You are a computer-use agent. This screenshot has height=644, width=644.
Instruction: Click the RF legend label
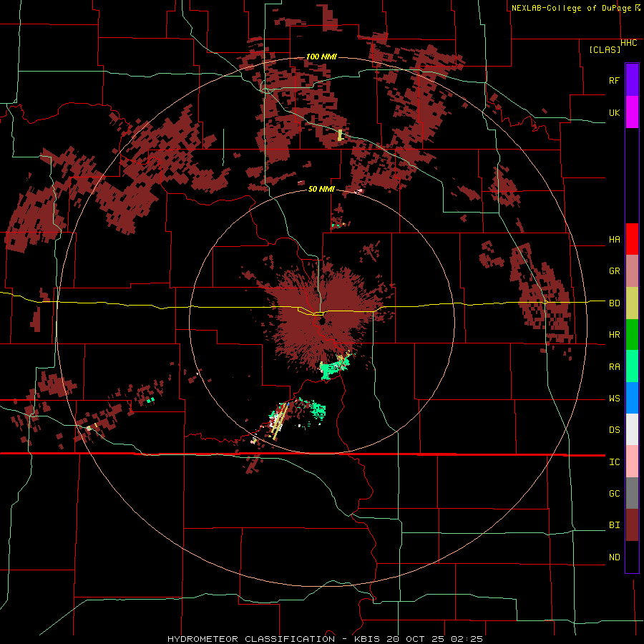point(614,80)
